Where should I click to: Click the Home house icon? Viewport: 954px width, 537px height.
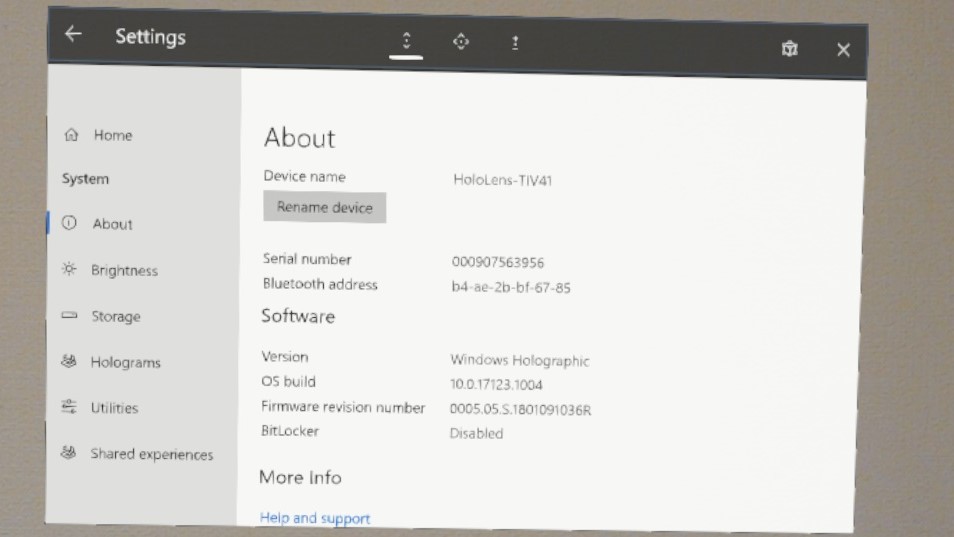pos(71,134)
